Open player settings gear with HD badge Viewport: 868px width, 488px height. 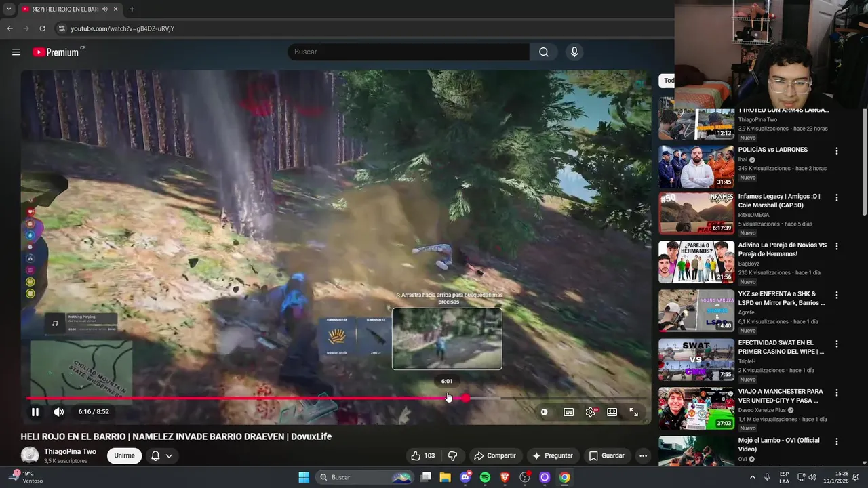[591, 412]
